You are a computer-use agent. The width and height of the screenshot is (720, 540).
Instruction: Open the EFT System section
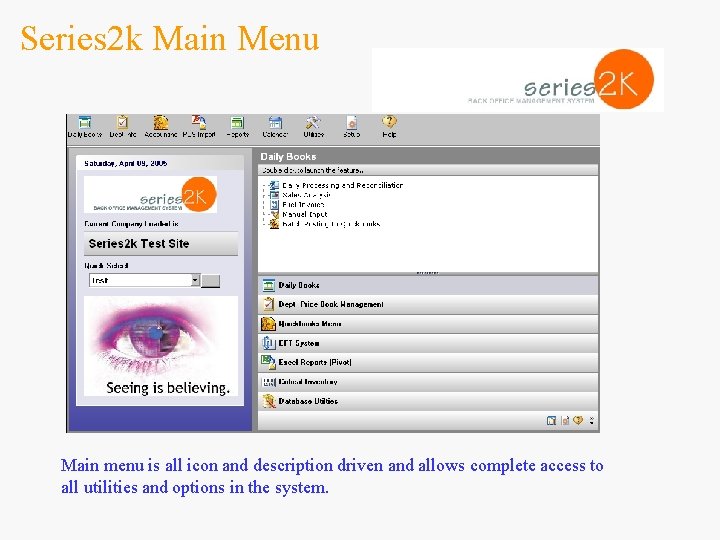tap(428, 343)
